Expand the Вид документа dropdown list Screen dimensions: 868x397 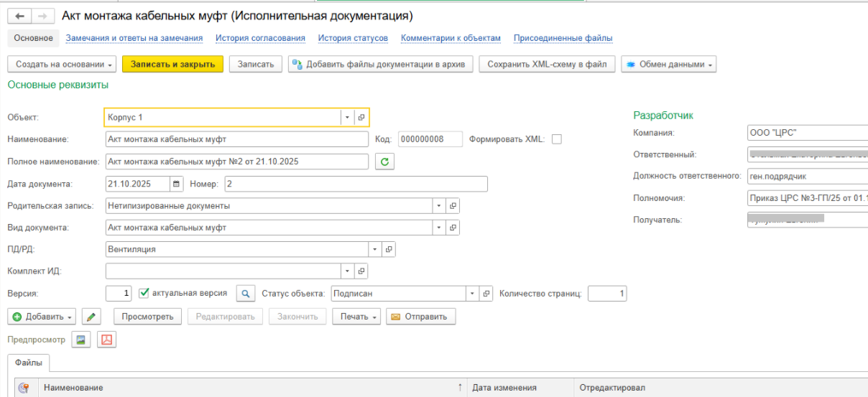(x=438, y=228)
